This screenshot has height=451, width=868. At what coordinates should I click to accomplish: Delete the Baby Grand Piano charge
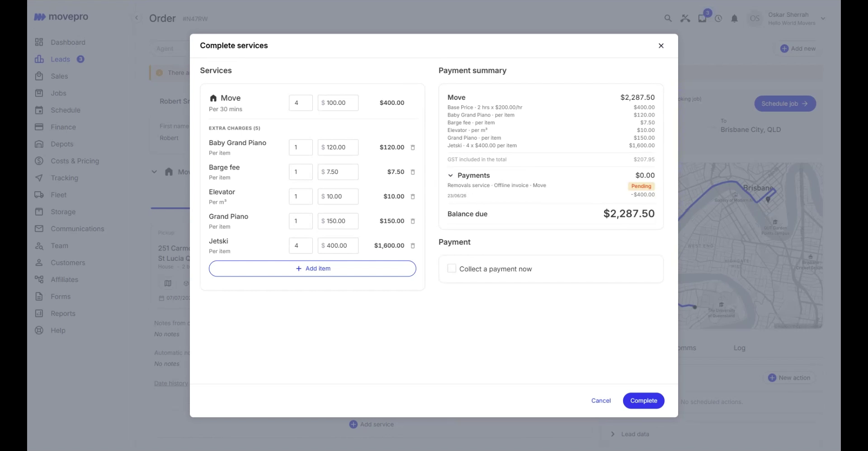[x=413, y=147]
